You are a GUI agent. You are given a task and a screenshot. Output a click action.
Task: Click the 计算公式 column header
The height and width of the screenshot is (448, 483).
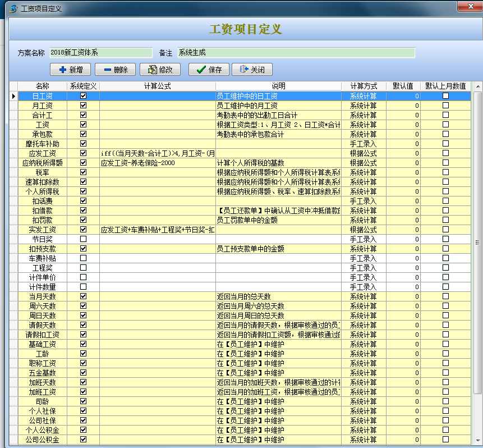[157, 86]
